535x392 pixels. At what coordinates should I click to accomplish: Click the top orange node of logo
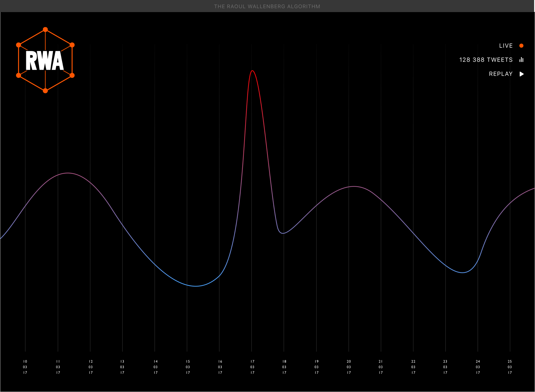coord(45,29)
